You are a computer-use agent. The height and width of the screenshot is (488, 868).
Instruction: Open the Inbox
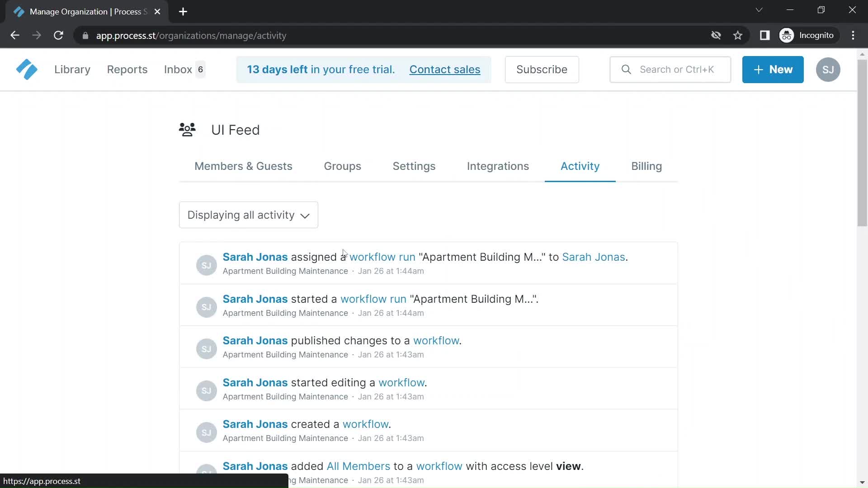pyautogui.click(x=178, y=70)
